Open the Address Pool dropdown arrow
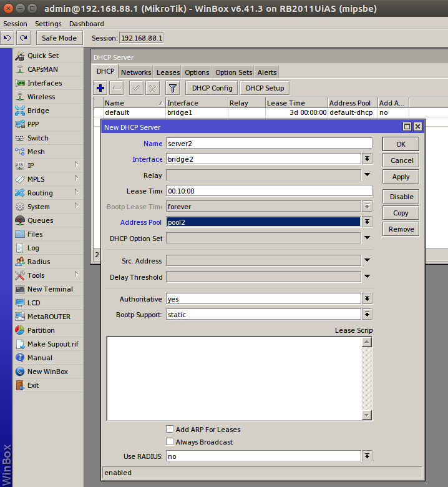The image size is (448, 487). (x=368, y=222)
